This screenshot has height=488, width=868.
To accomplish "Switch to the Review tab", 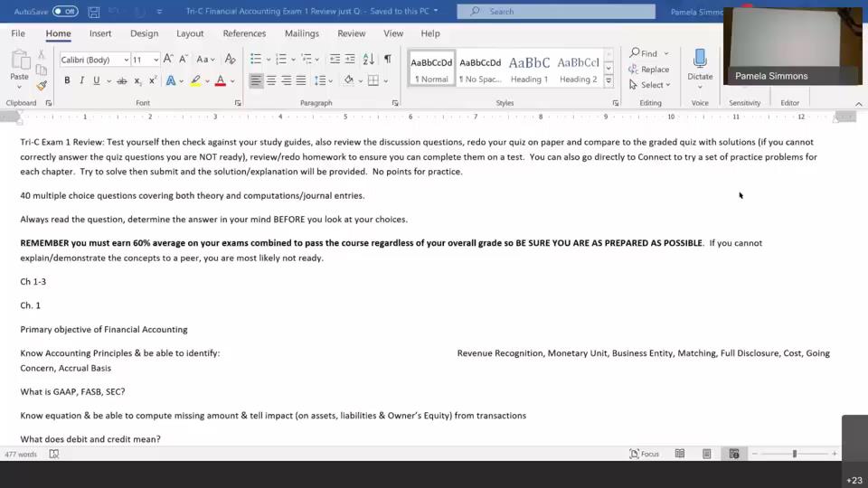I will point(352,33).
